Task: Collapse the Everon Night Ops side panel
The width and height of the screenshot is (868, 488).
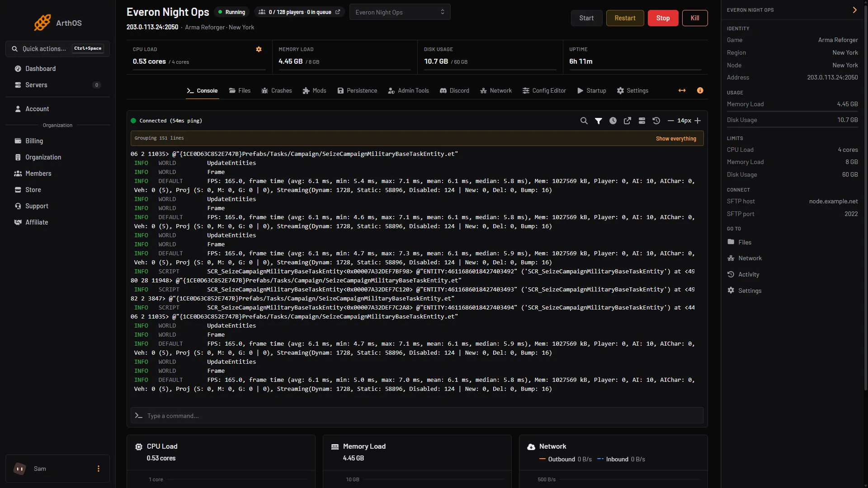Action: point(854,10)
